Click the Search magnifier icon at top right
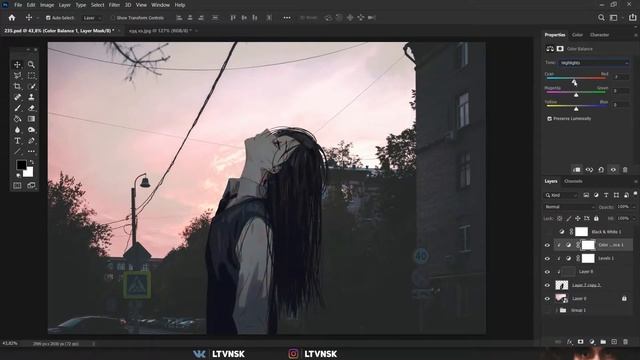Screen dimensions: 640x360 601,18
